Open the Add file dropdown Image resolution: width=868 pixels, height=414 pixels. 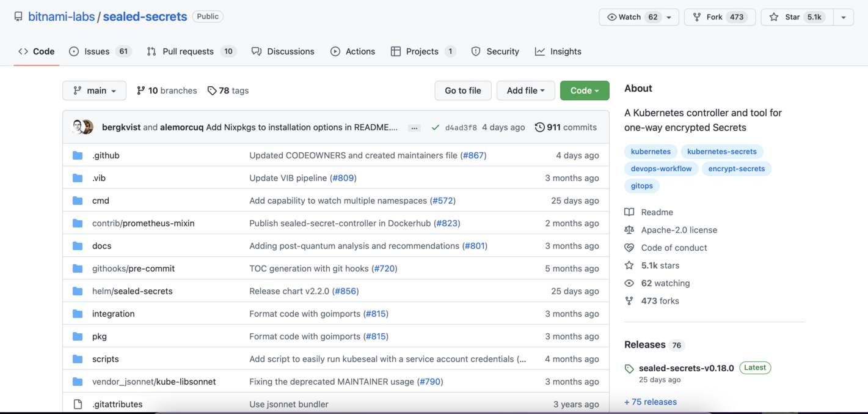coord(525,91)
